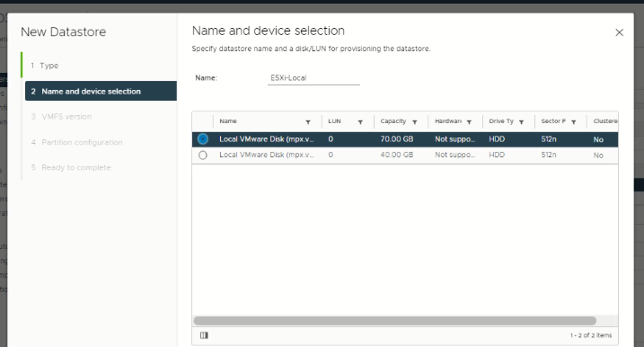Image resolution: width=644 pixels, height=347 pixels.
Task: Open the Capacity column filter
Action: pyautogui.click(x=415, y=122)
